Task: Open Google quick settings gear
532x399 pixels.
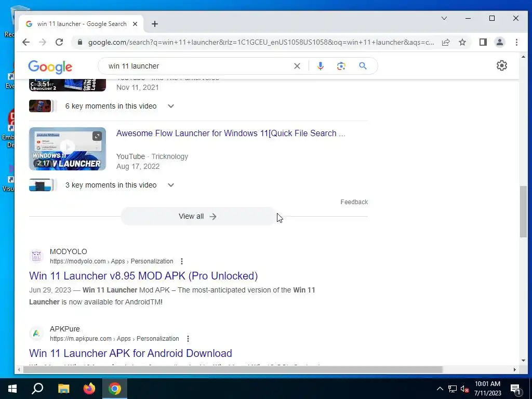Action: (501, 65)
